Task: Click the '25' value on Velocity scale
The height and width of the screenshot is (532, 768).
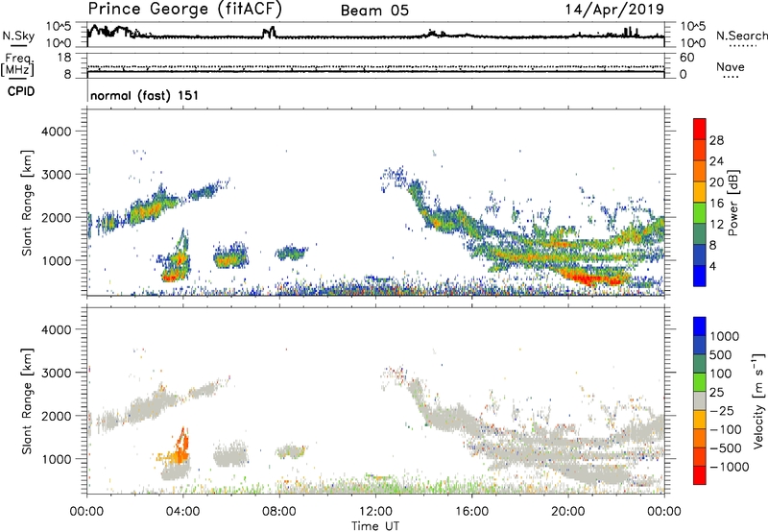Action: tap(717, 393)
